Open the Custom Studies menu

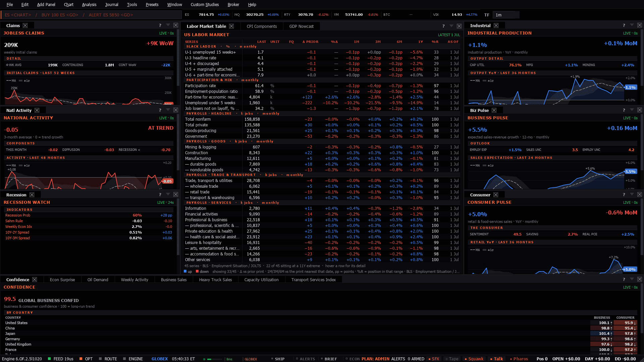click(x=205, y=4)
